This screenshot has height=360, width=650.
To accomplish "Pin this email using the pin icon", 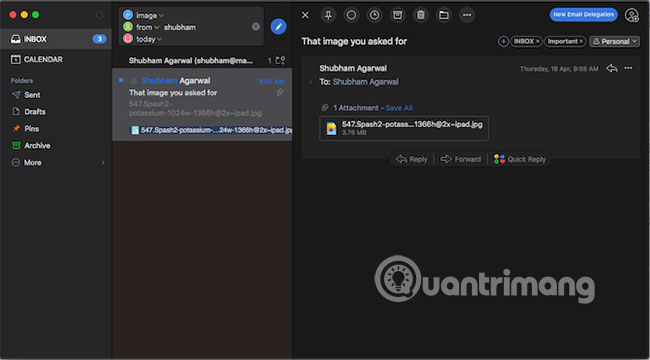I will coord(328,15).
